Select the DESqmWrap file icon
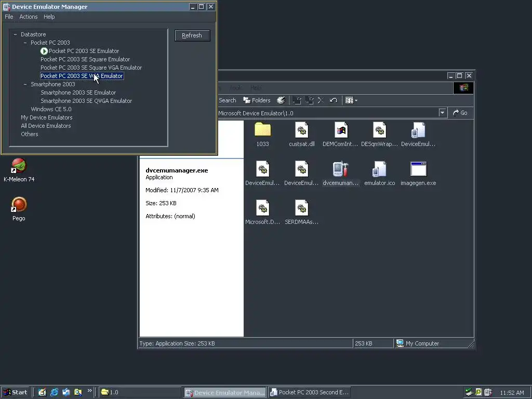532x399 pixels. [x=379, y=130]
